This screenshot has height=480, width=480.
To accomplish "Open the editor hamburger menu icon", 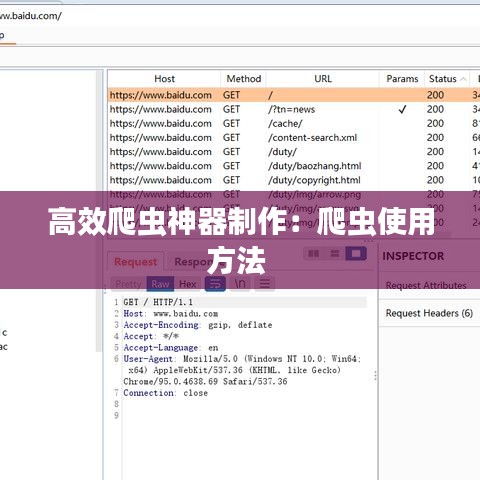I will click(265, 284).
